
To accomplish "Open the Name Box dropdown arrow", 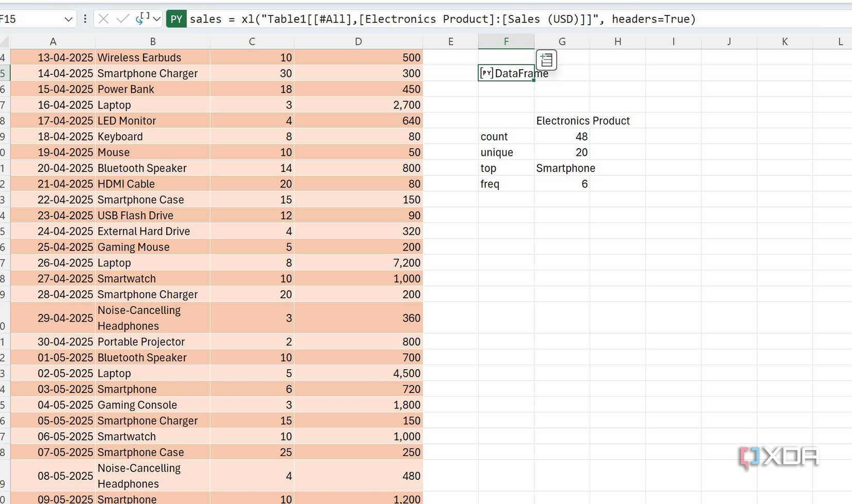I will tap(69, 19).
